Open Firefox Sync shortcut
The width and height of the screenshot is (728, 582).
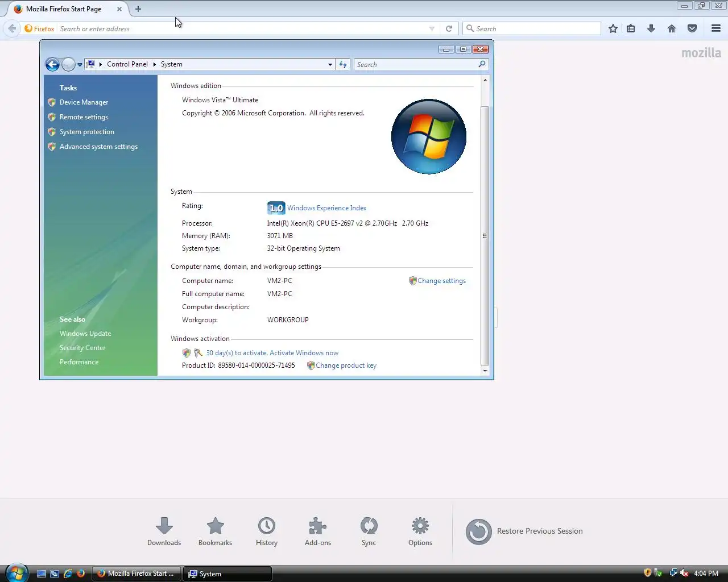click(x=369, y=531)
